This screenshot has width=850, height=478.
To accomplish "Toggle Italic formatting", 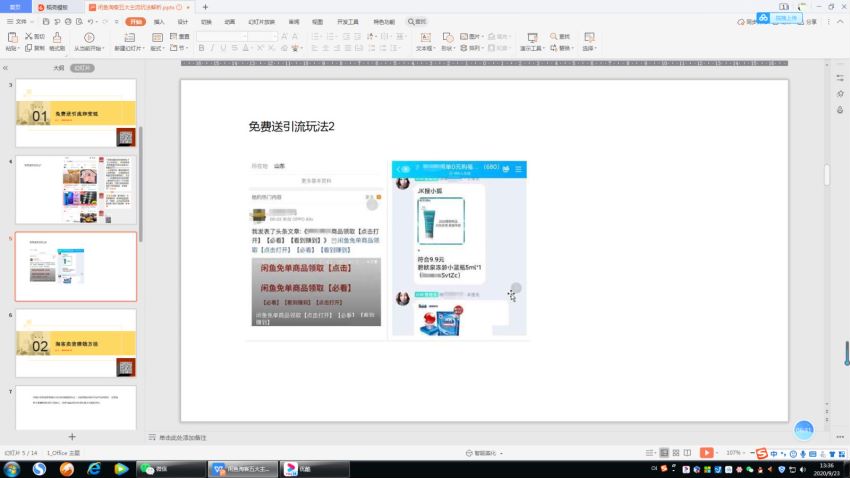I will click(212, 48).
